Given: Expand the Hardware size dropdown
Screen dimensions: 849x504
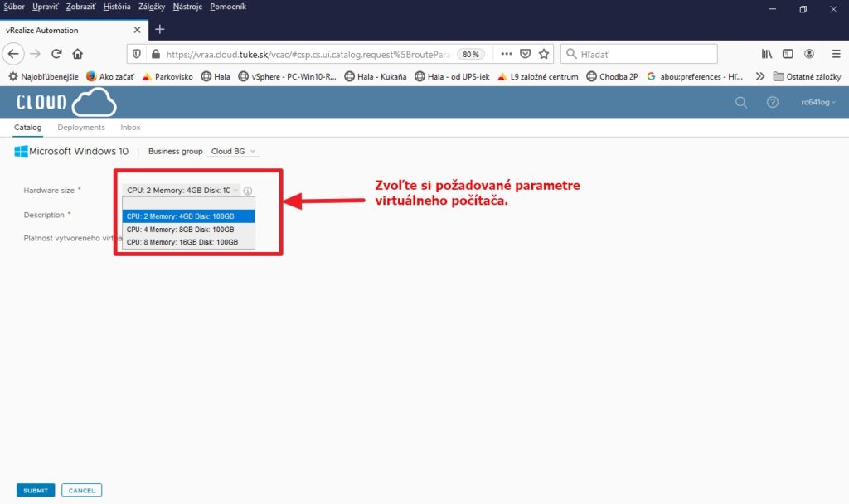Looking at the screenshot, I should (x=182, y=190).
